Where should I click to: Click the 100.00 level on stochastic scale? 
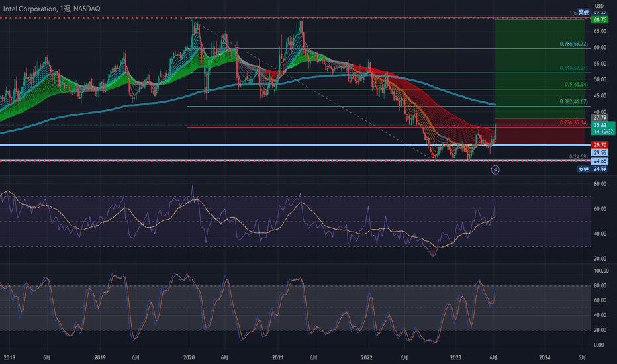point(601,271)
